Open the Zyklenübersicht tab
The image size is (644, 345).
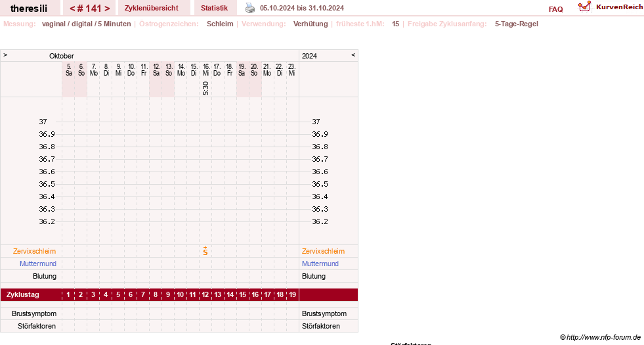[x=152, y=9]
